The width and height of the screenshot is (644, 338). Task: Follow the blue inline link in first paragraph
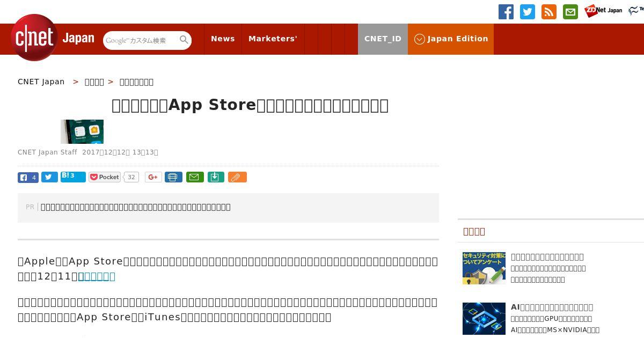pos(97,276)
